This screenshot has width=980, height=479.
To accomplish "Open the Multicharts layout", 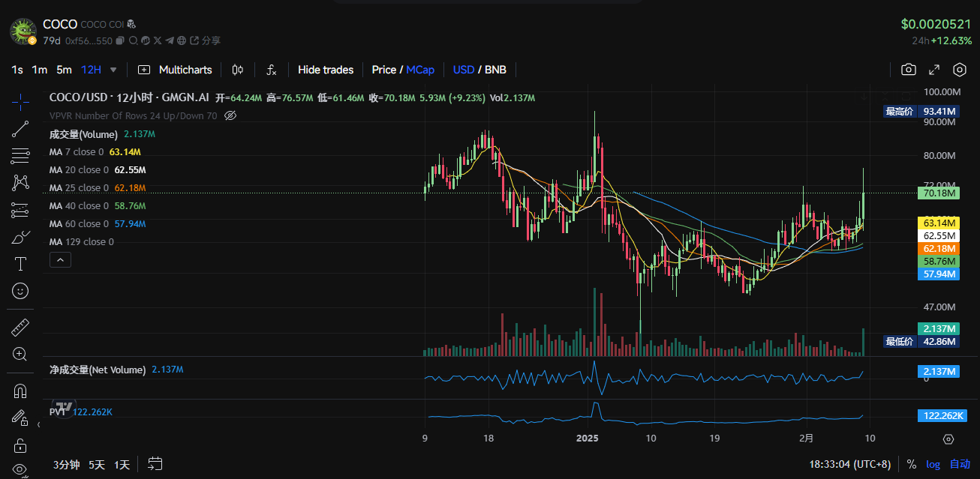I will pos(175,70).
